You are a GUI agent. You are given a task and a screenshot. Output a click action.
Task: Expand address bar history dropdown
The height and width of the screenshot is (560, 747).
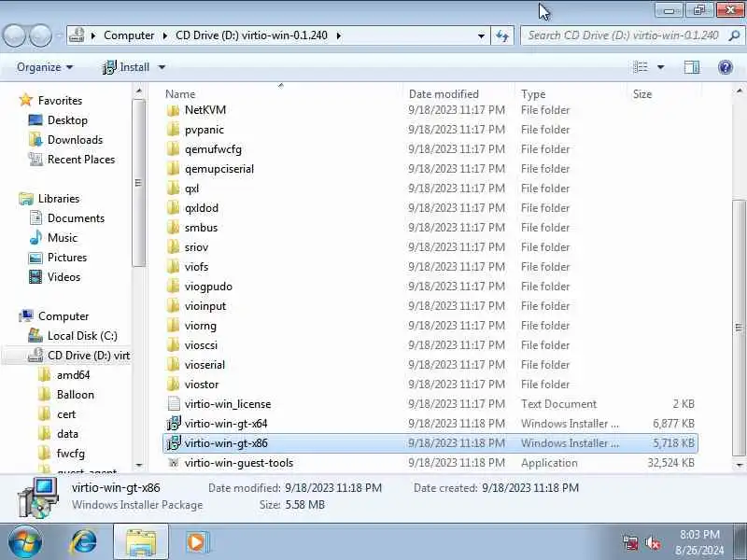click(x=481, y=35)
